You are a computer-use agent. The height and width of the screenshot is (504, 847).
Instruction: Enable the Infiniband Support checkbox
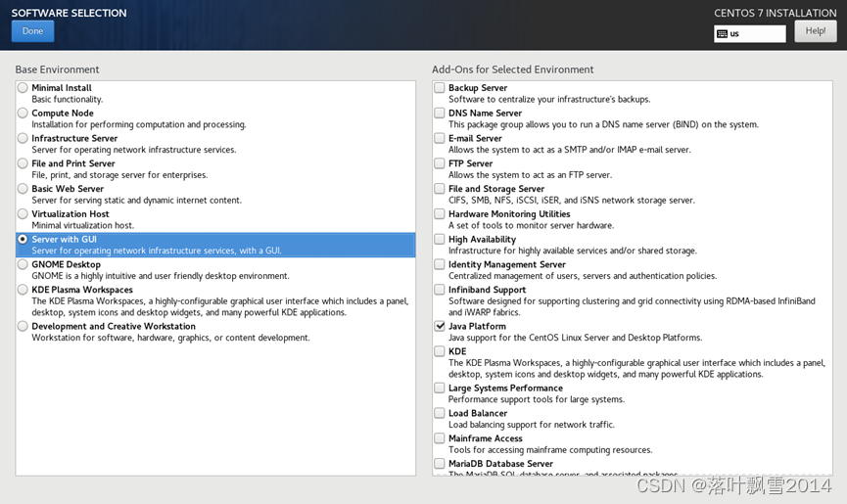coord(440,290)
